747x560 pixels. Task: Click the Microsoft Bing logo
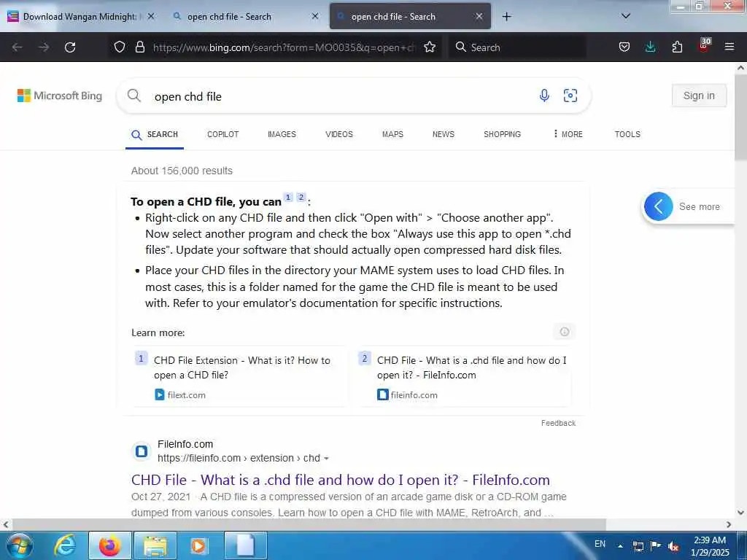pyautogui.click(x=60, y=96)
